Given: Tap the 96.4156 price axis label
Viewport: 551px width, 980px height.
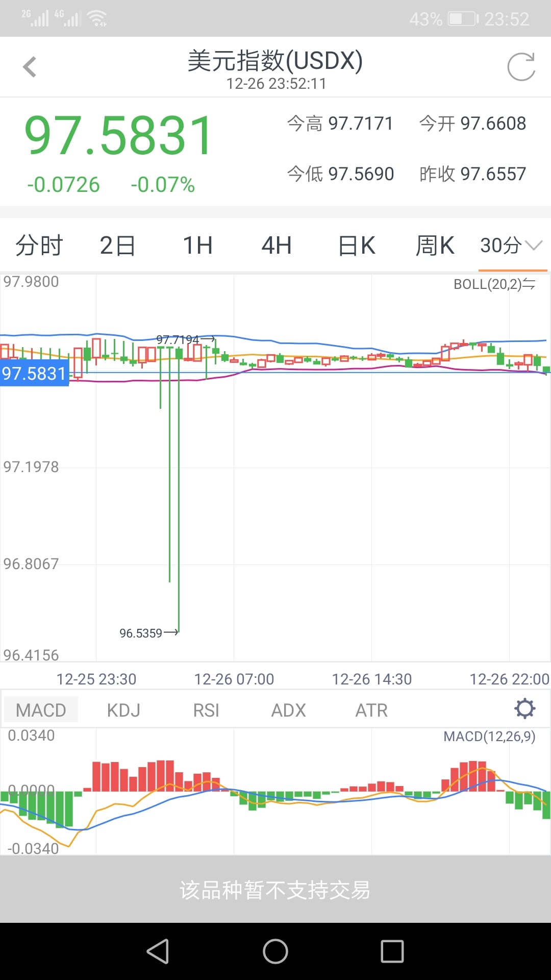Looking at the screenshot, I should tap(31, 655).
